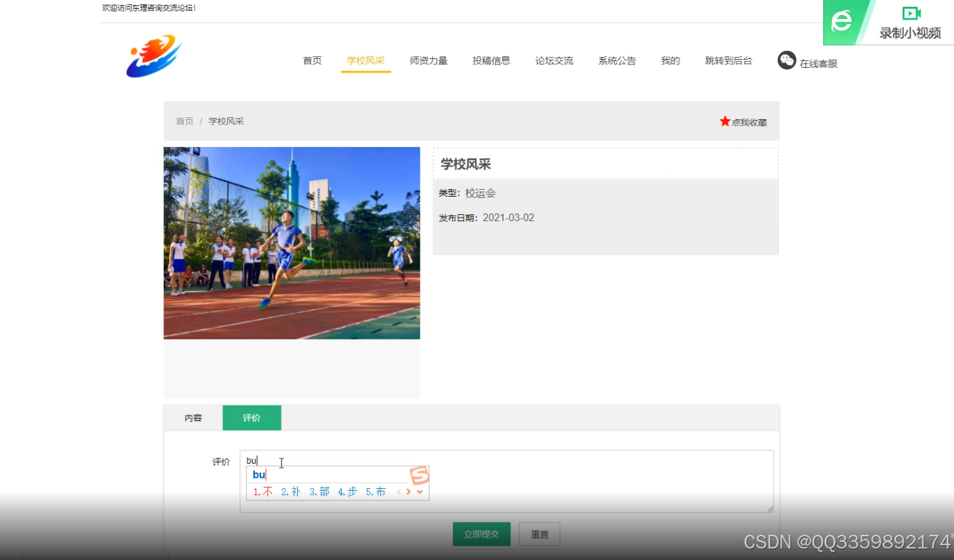Click 点我收藏 favorite link
954x560 pixels.
click(749, 123)
